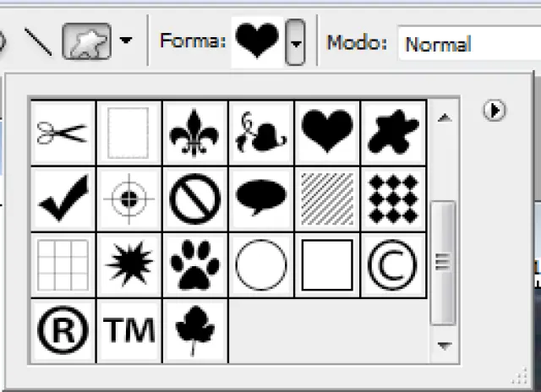Expand geometry options arrow beside shape tool
Screen dimensions: 541x392
pyautogui.click(x=126, y=41)
